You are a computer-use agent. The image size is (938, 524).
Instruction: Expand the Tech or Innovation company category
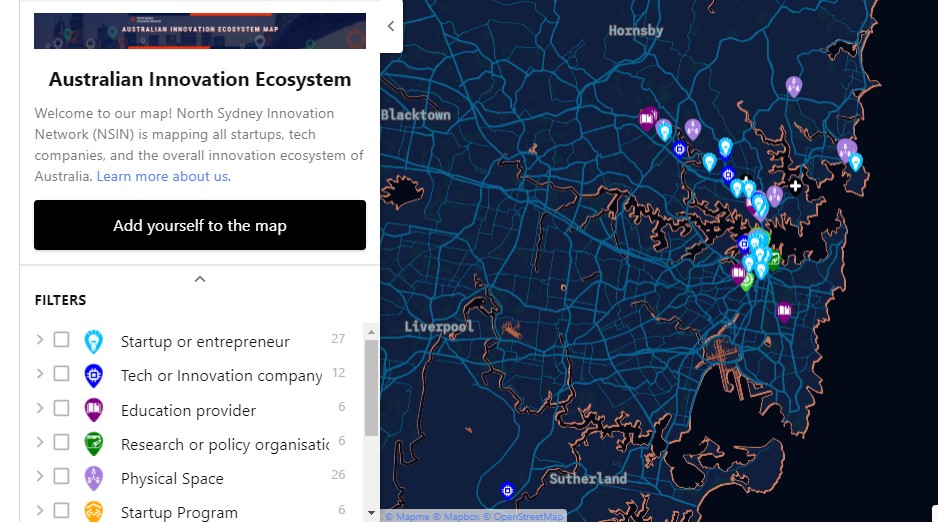click(x=40, y=374)
